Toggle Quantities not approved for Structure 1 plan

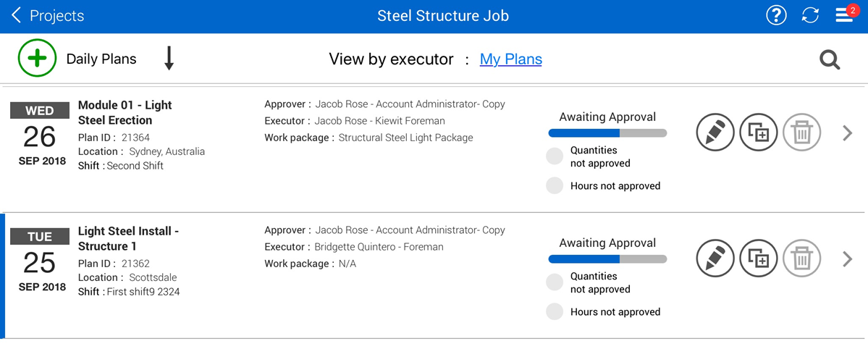pyautogui.click(x=555, y=282)
